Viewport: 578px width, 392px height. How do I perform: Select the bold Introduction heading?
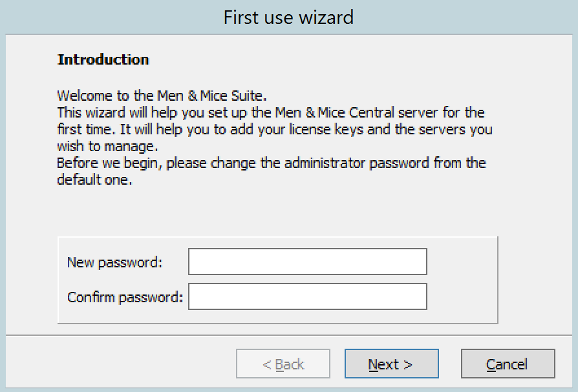(103, 59)
